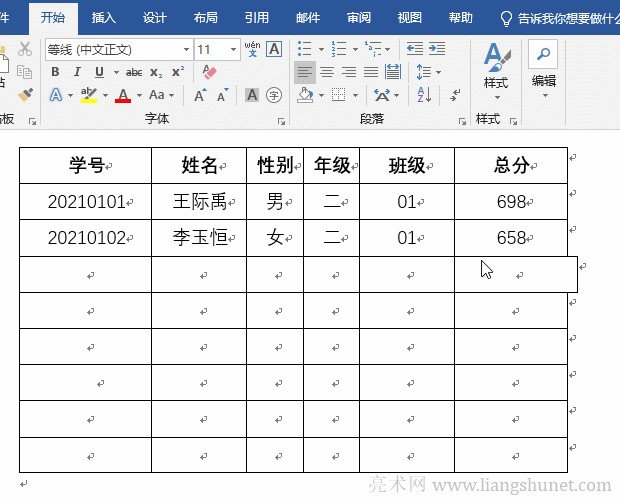Open the 样式 styles gallery button
The image size is (620, 500).
[x=495, y=68]
